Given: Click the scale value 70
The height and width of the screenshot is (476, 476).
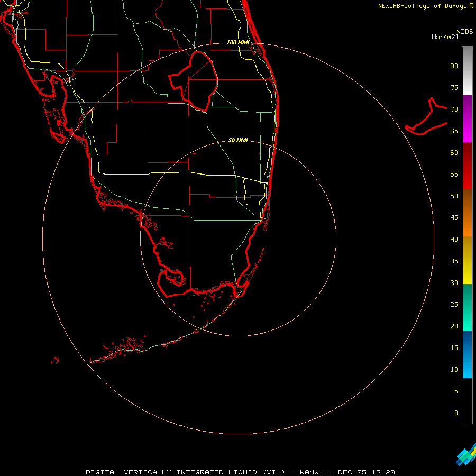Looking at the screenshot, I should 454,109.
